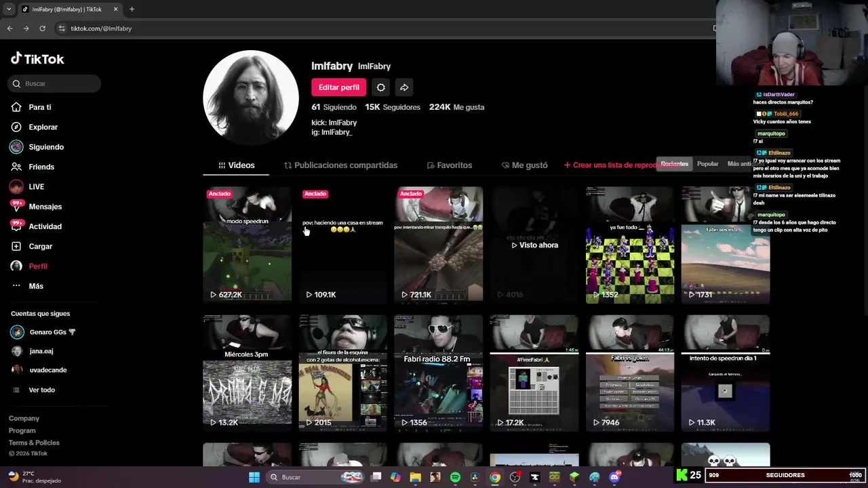868x488 pixels.
Task: Open the 'Fabri radio 88.2 Fm' video
Action: tap(438, 373)
